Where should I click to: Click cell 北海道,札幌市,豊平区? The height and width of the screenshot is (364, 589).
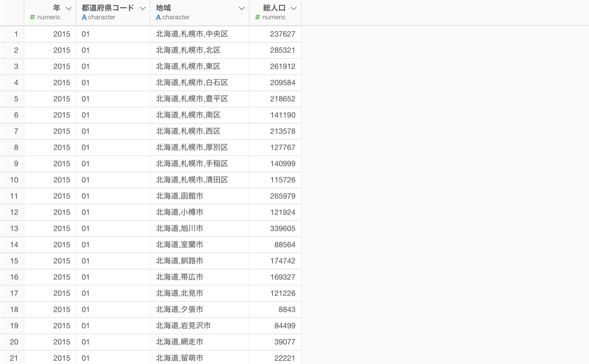point(200,99)
